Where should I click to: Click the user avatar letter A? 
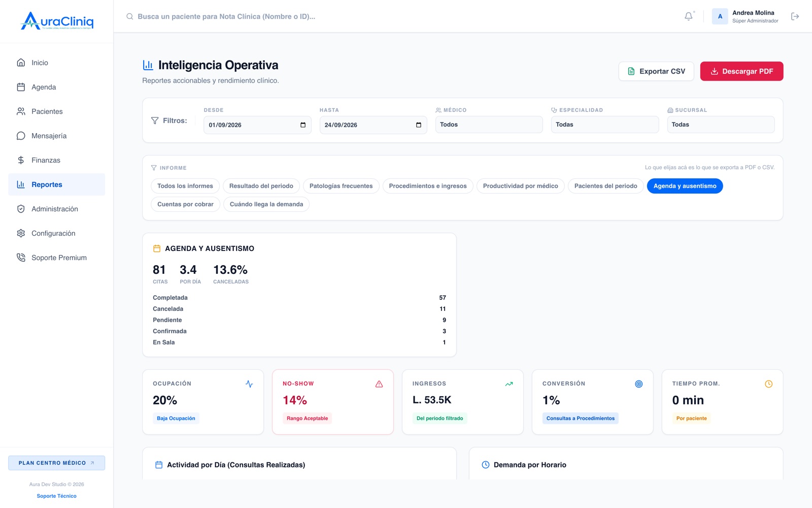click(x=720, y=16)
